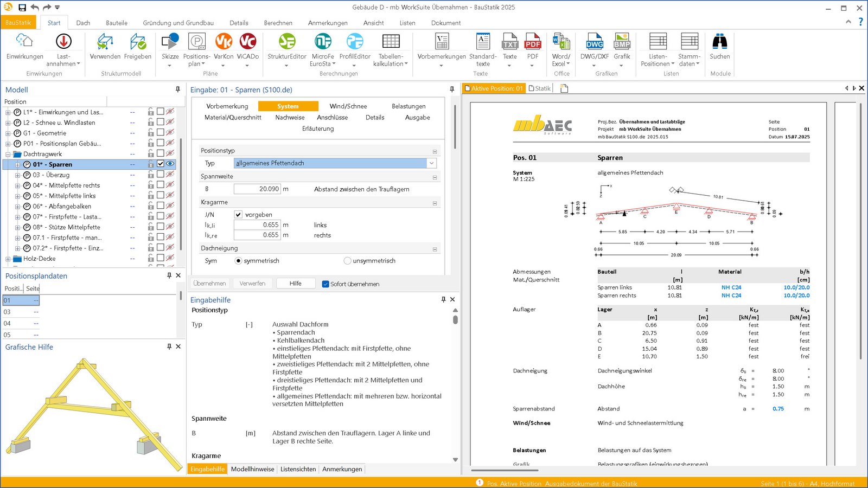Edit the Spannweite B value field

click(257, 189)
